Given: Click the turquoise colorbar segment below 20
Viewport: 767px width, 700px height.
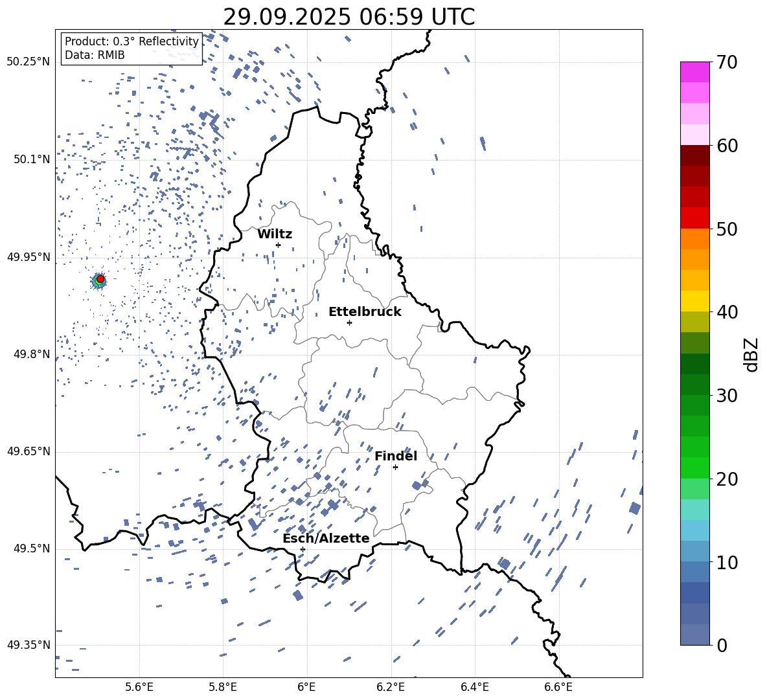Looking at the screenshot, I should [695, 510].
